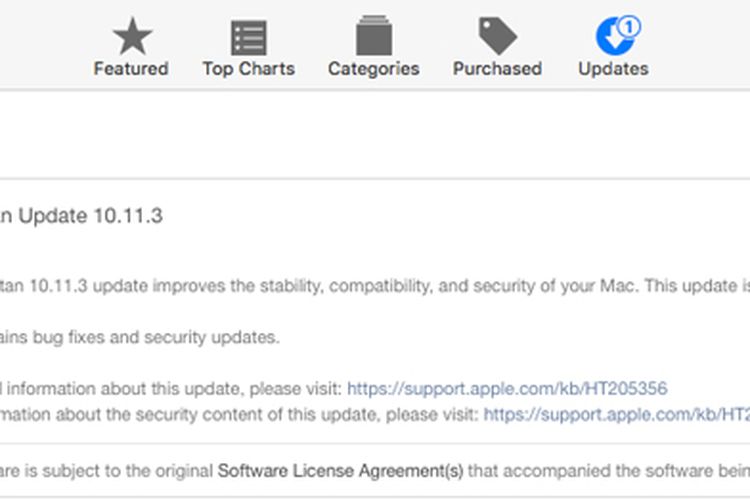Choose the Purchased text label

tap(497, 69)
